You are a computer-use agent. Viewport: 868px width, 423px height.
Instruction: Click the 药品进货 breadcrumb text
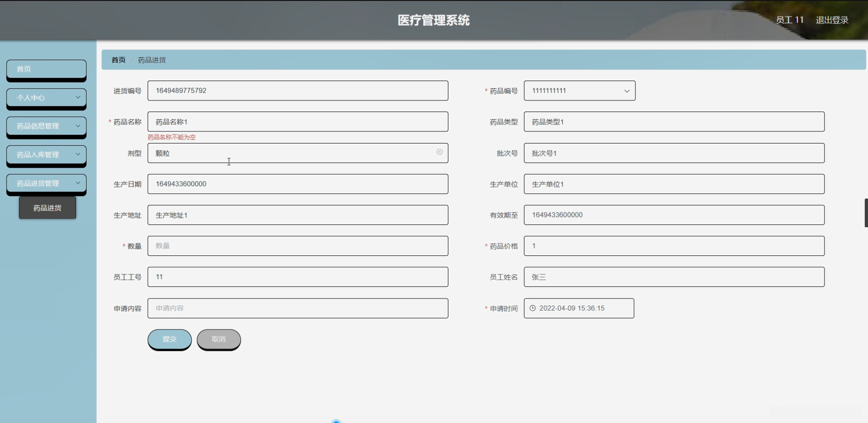click(x=152, y=60)
